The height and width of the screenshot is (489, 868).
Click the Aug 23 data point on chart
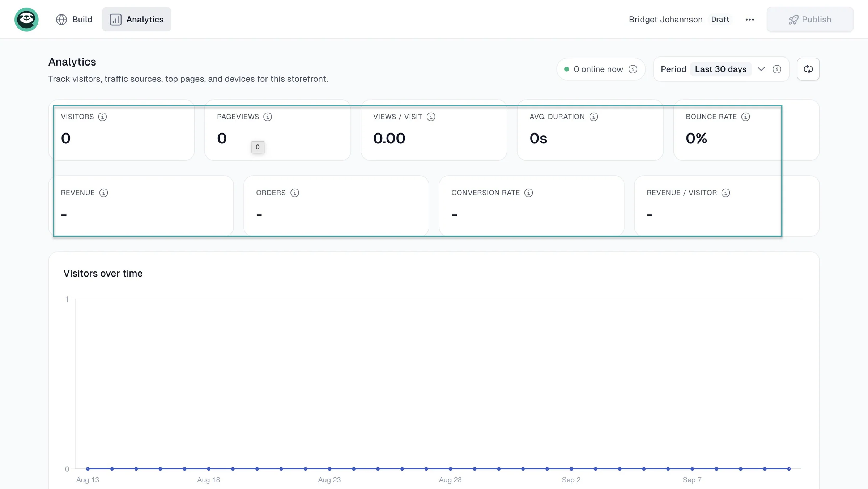coord(329,469)
